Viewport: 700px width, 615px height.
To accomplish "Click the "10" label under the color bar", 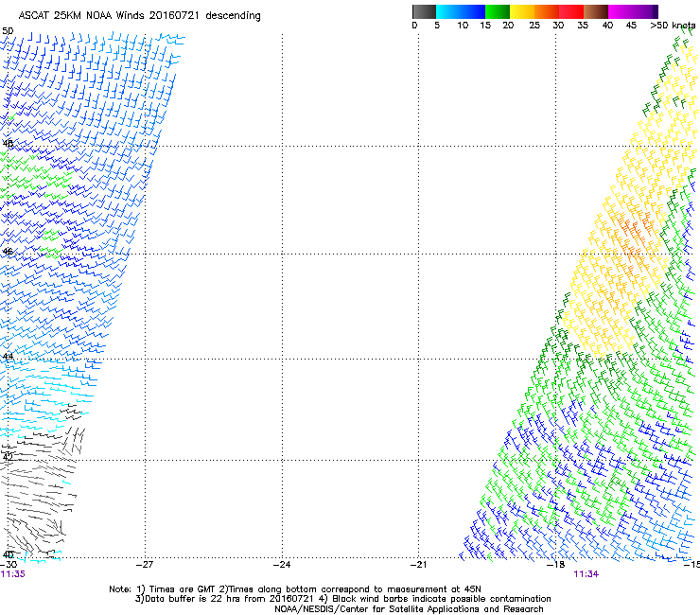I will pos(463,26).
